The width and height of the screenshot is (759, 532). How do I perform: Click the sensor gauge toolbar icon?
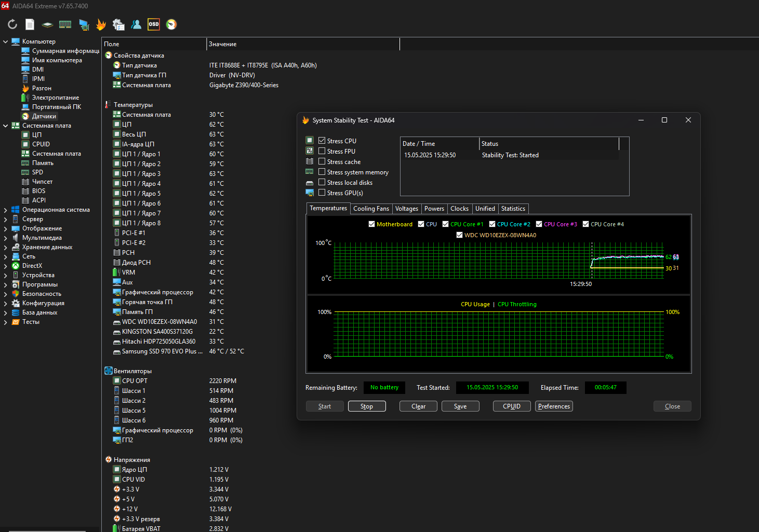(171, 24)
